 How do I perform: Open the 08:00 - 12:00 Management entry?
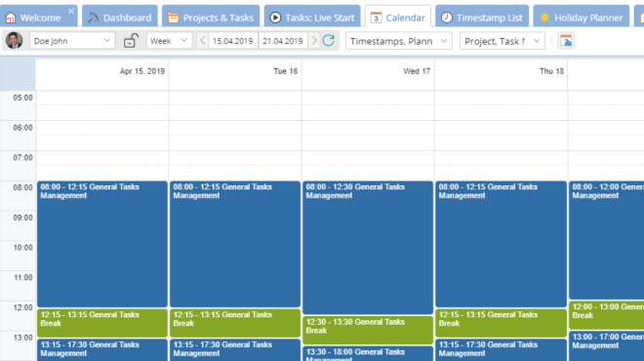pos(607,240)
